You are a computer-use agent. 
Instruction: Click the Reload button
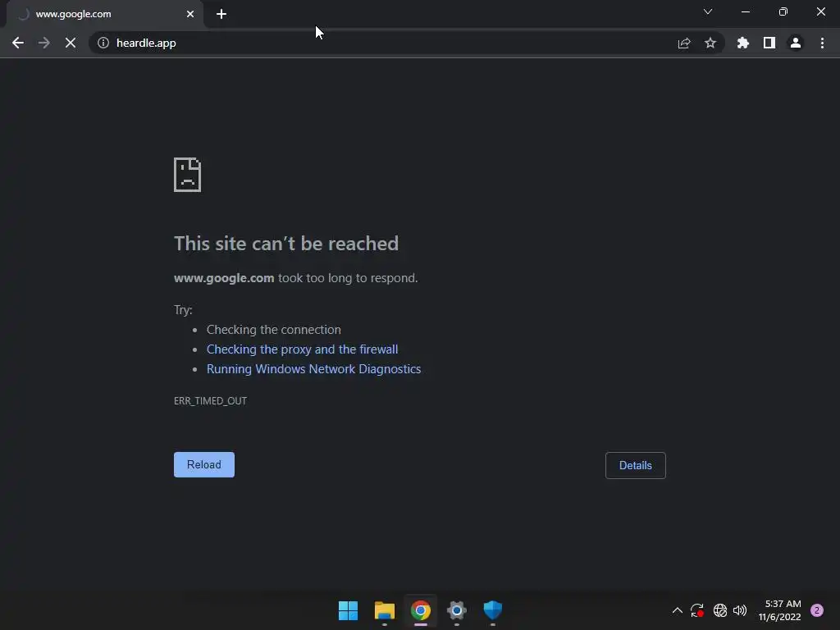204,464
